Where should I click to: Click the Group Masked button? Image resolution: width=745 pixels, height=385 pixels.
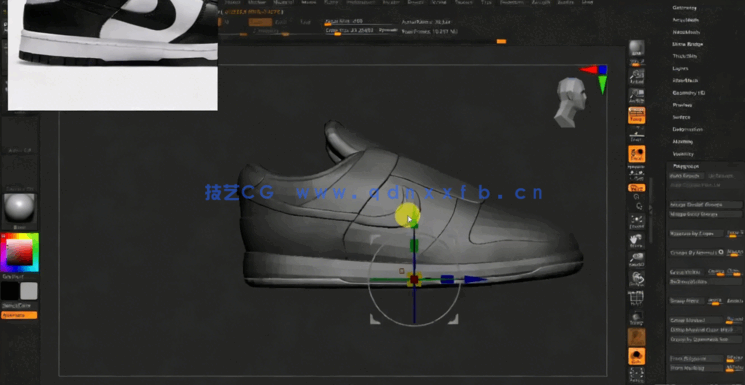tap(697, 320)
